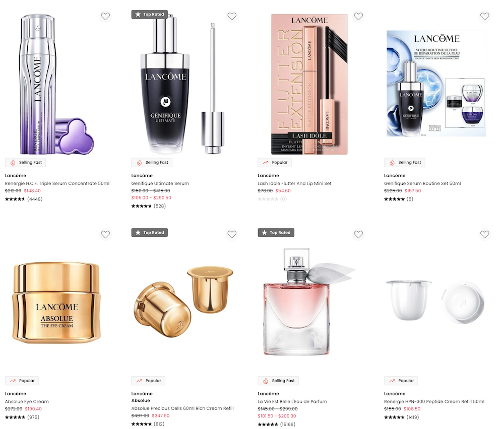This screenshot has height=429, width=504.
Task: Open Absolue Eye Cream product link
Action: click(x=27, y=401)
